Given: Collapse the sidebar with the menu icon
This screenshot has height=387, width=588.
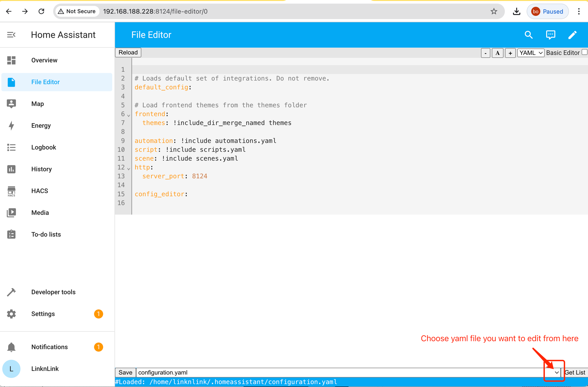Looking at the screenshot, I should pyautogui.click(x=11, y=35).
